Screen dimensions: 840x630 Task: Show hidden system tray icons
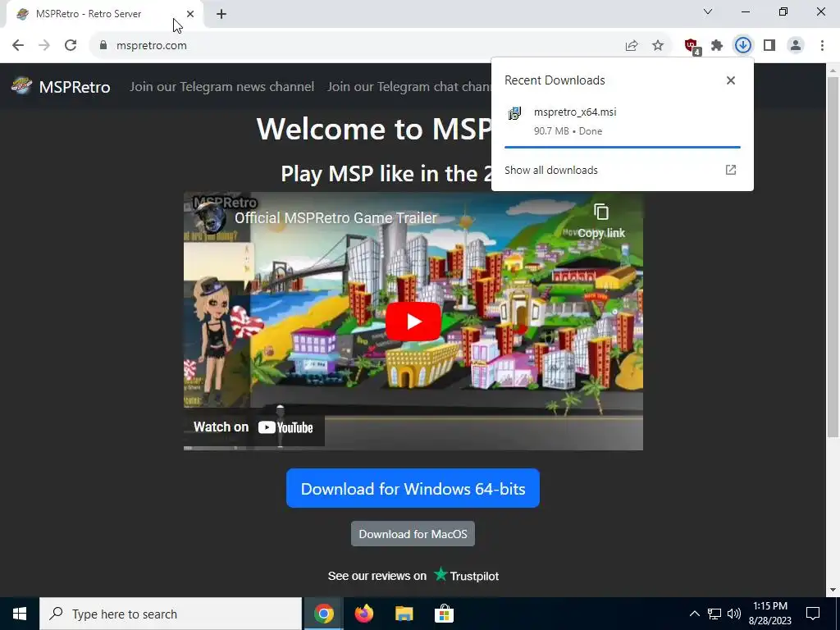click(694, 614)
